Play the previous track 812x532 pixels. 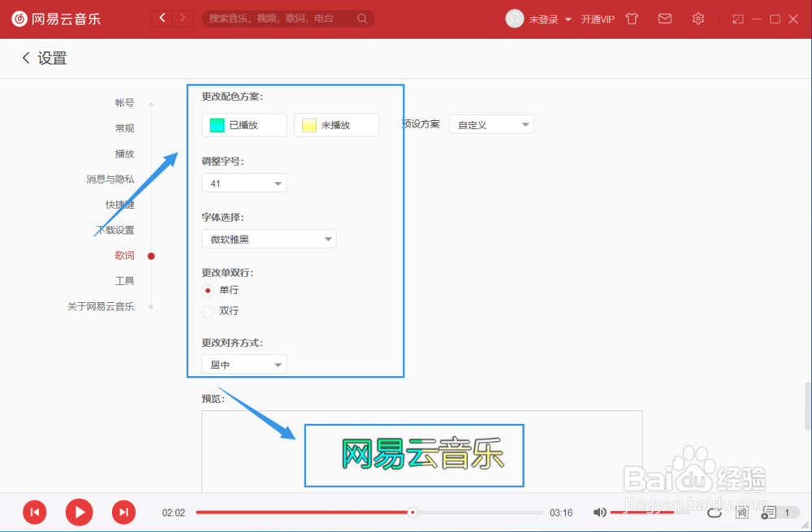pyautogui.click(x=35, y=513)
